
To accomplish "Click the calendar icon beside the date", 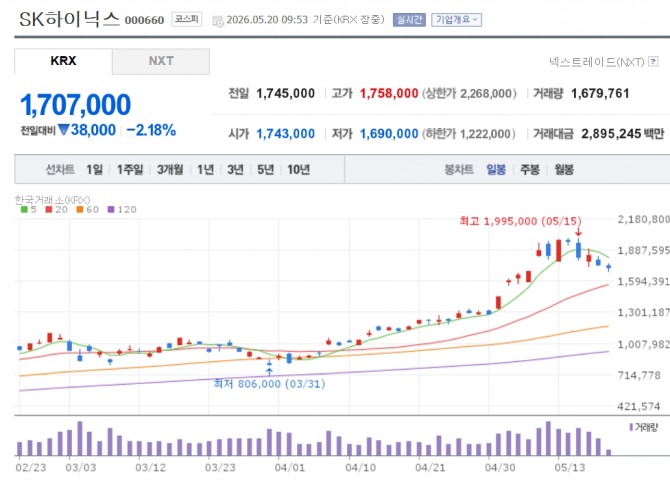I will click(218, 21).
